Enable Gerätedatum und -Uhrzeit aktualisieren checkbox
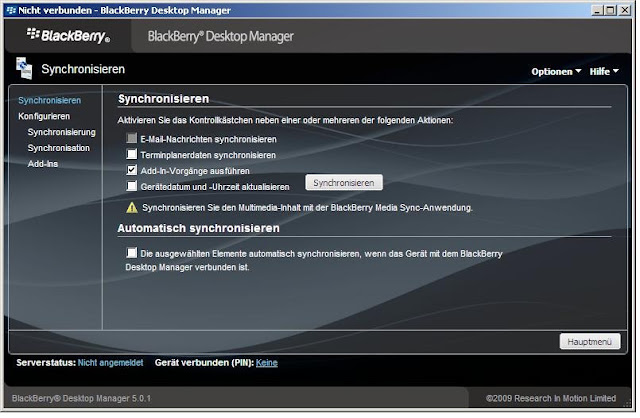Image resolution: width=640 pixels, height=418 pixels. (x=132, y=186)
